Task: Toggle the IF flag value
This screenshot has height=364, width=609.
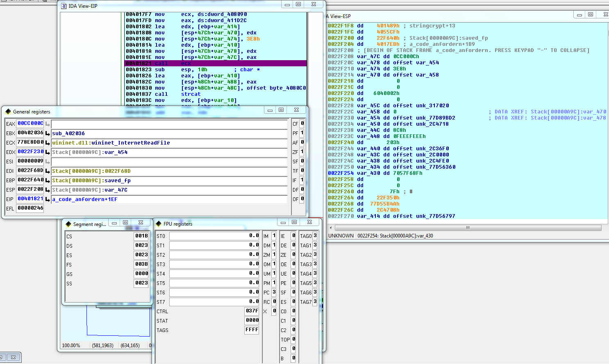Action: 302,180
